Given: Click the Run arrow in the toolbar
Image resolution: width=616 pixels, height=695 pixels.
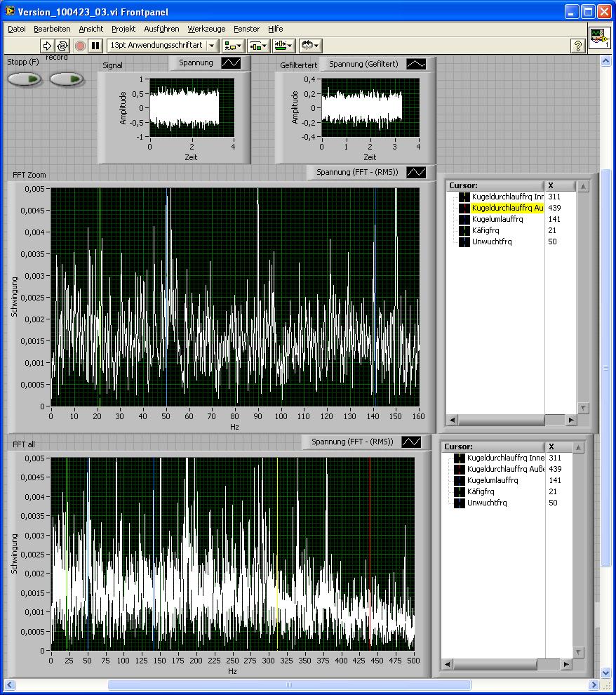Looking at the screenshot, I should [47, 46].
